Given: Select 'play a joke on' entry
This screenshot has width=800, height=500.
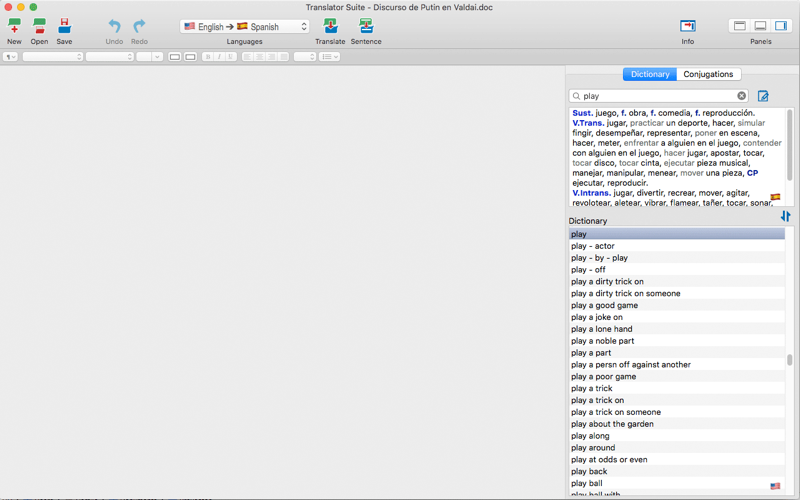Looking at the screenshot, I should click(677, 317).
